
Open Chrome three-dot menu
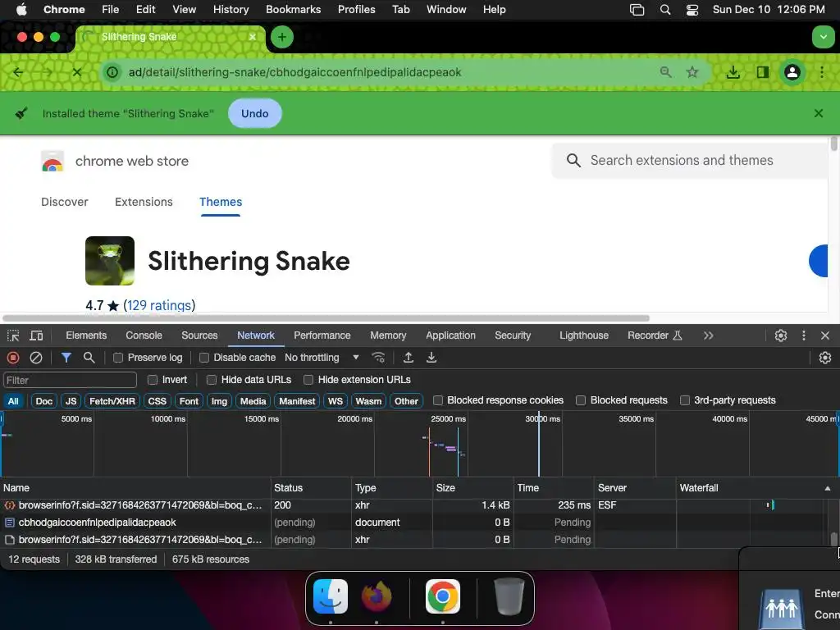coord(822,72)
